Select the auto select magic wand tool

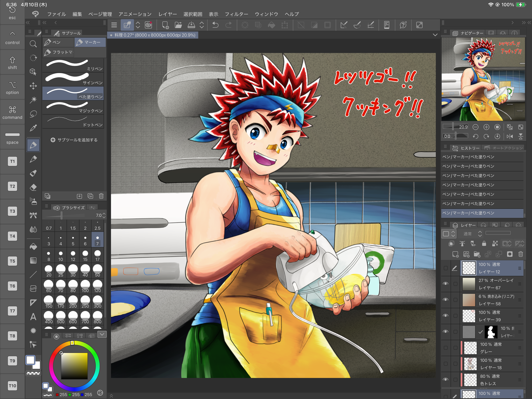click(33, 100)
